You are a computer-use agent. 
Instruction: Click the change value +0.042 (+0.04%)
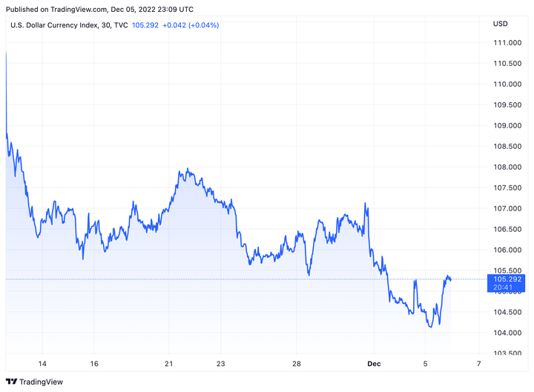tap(191, 25)
